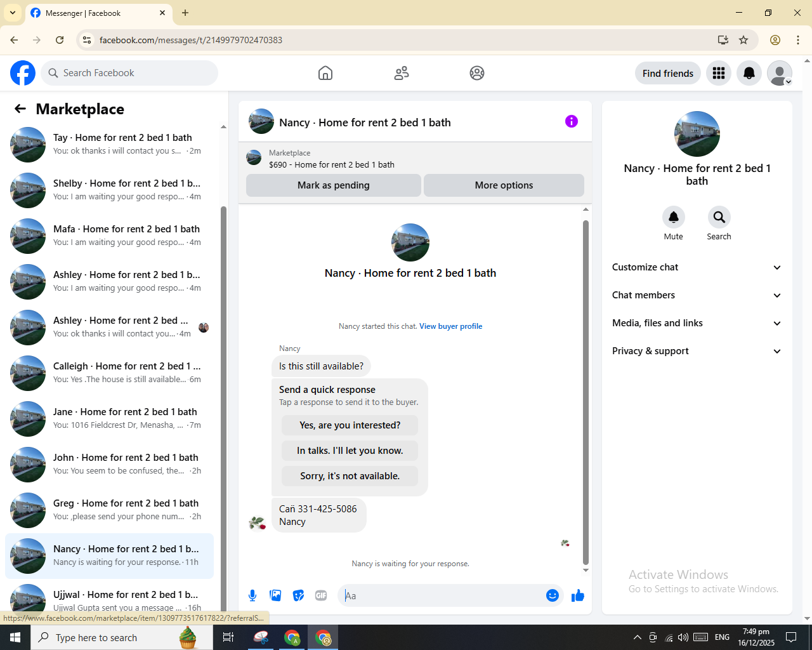Open Task View on taskbar

tap(228, 637)
